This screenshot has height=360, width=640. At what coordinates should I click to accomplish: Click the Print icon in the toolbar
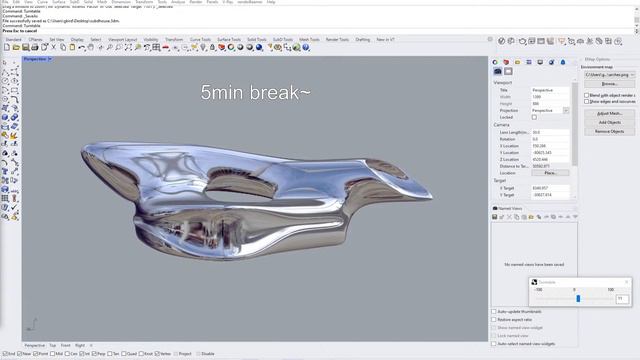(35, 47)
